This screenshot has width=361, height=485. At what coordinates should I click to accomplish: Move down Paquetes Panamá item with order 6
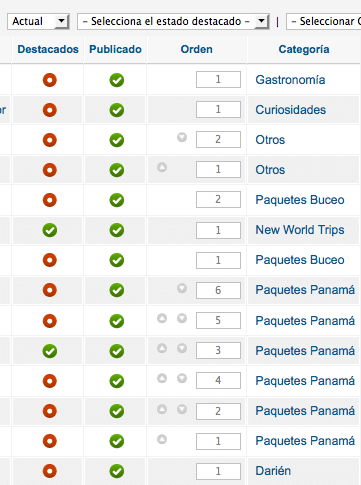point(182,288)
